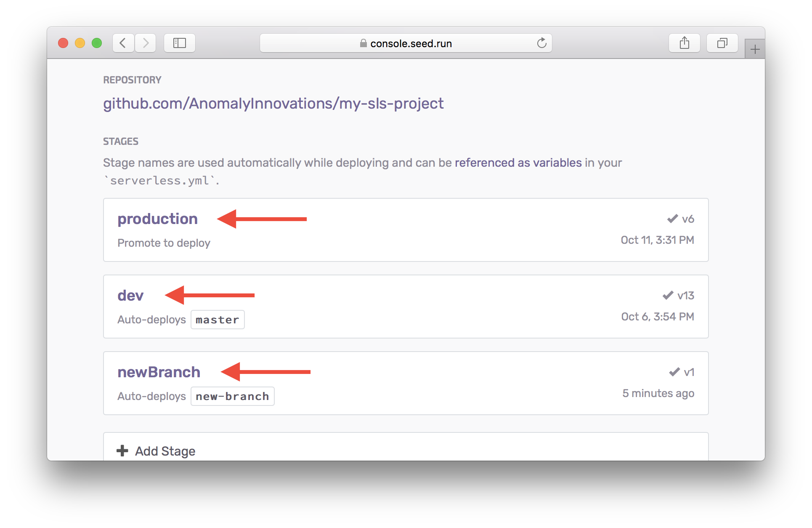The width and height of the screenshot is (812, 528).
Task: Toggle the Safari sidebar button
Action: coord(180,43)
